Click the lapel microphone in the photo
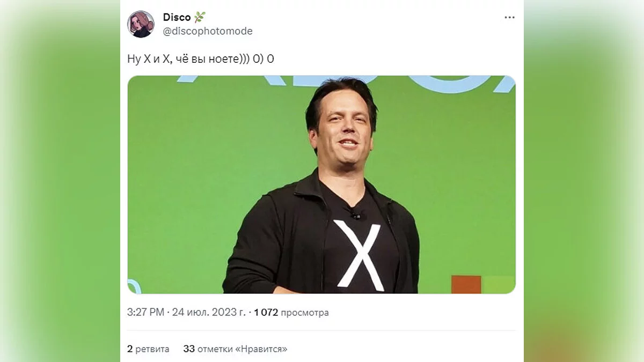644x362 pixels. pos(354,215)
